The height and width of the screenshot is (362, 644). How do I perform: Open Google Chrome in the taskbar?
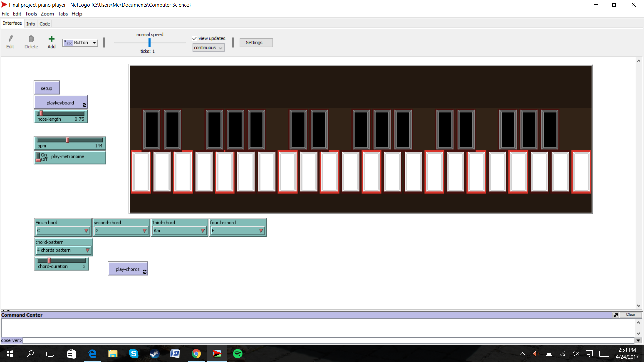[x=196, y=354]
